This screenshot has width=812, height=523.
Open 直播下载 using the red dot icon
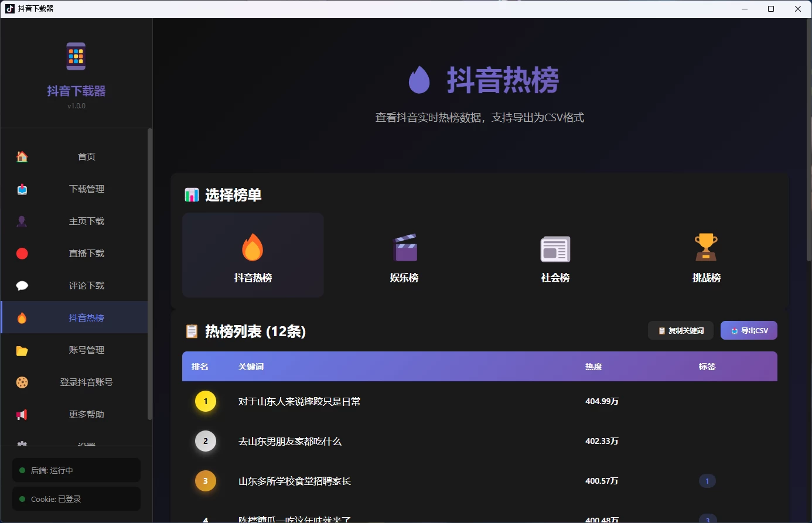tap(22, 253)
